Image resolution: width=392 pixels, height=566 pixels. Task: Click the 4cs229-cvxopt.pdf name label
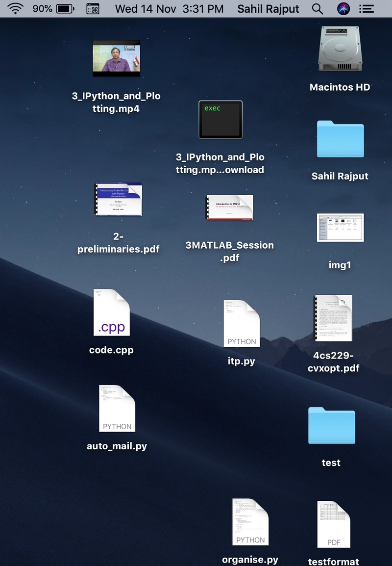pyautogui.click(x=334, y=361)
